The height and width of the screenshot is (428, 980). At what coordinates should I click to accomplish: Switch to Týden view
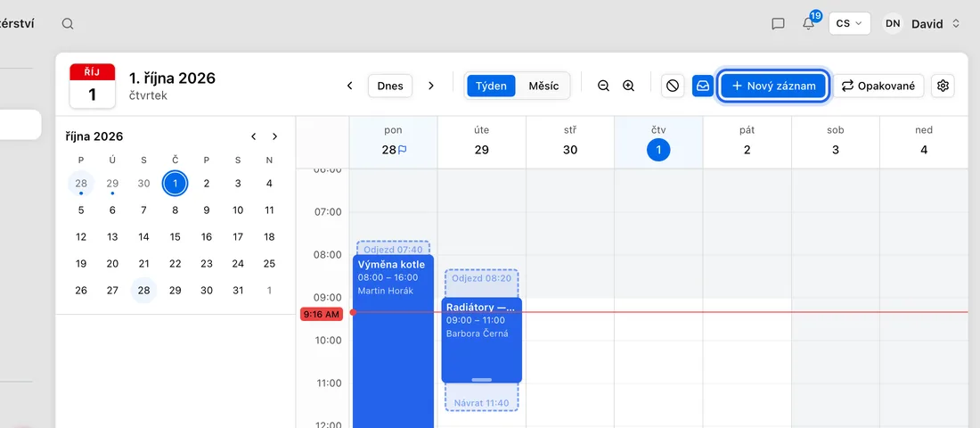click(491, 86)
